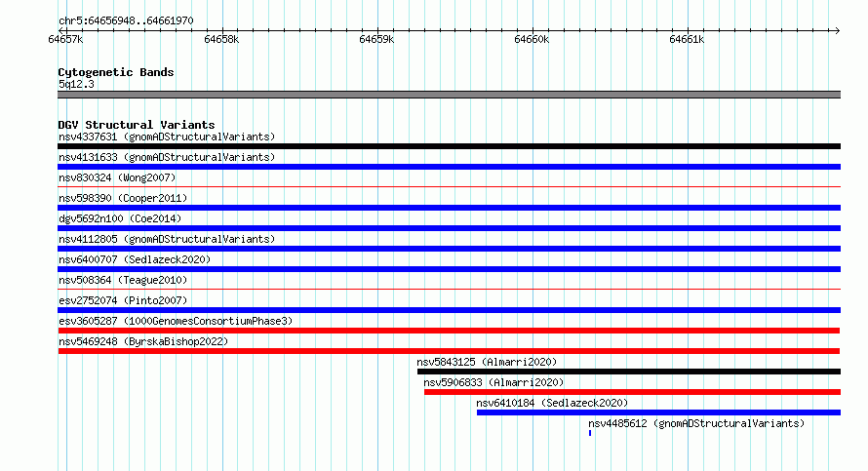868x471 pixels.
Task: Open the nsv598390 (Cooper2011) label
Action: pos(123,198)
